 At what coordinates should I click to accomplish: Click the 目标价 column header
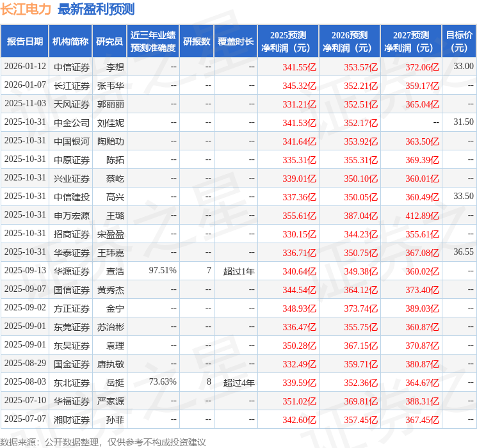tap(458, 41)
